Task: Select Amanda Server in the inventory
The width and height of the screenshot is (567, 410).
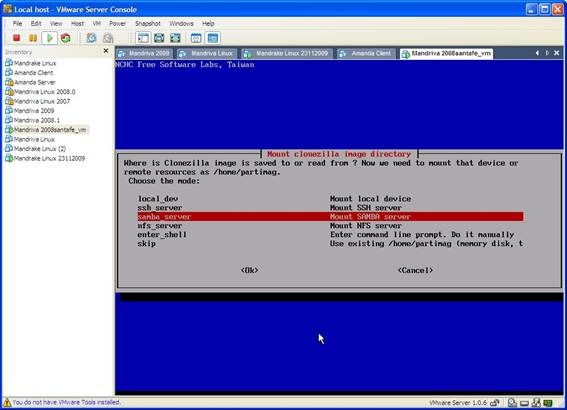Action: 31,82
